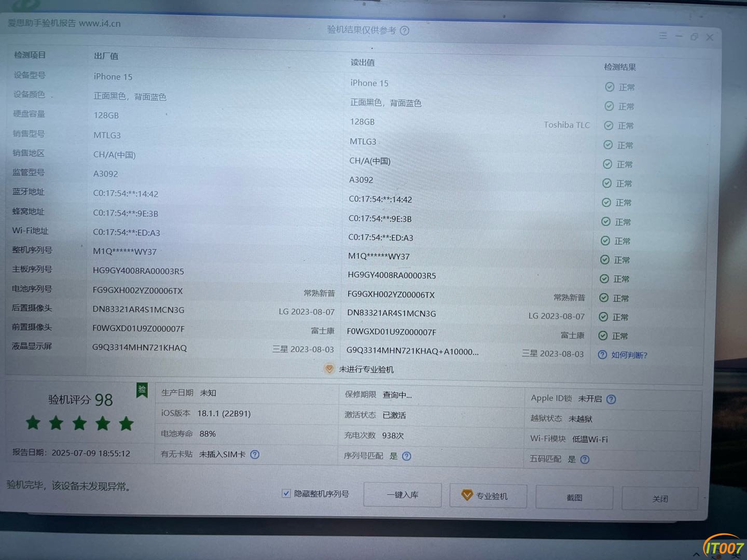Click the 检测项目 column header
The height and width of the screenshot is (560, 747).
click(30, 55)
